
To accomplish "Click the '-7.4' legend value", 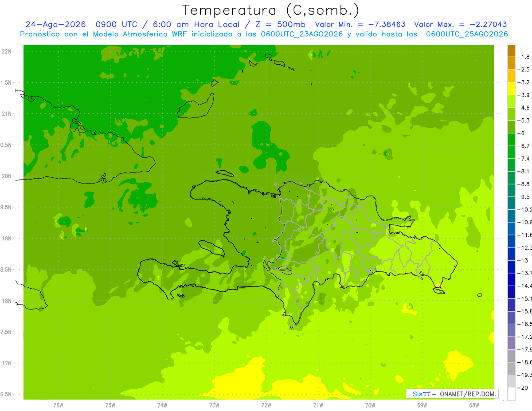I will [x=524, y=159].
